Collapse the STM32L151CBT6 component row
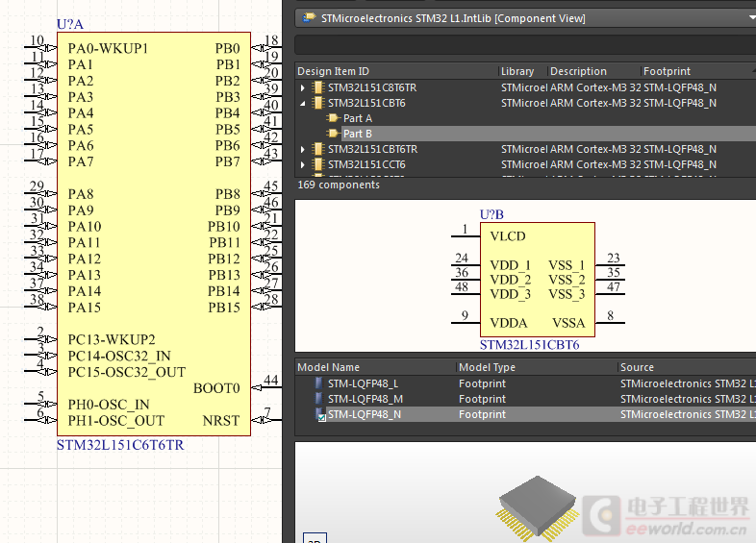Viewport: 756px width, 543px height. [302, 103]
